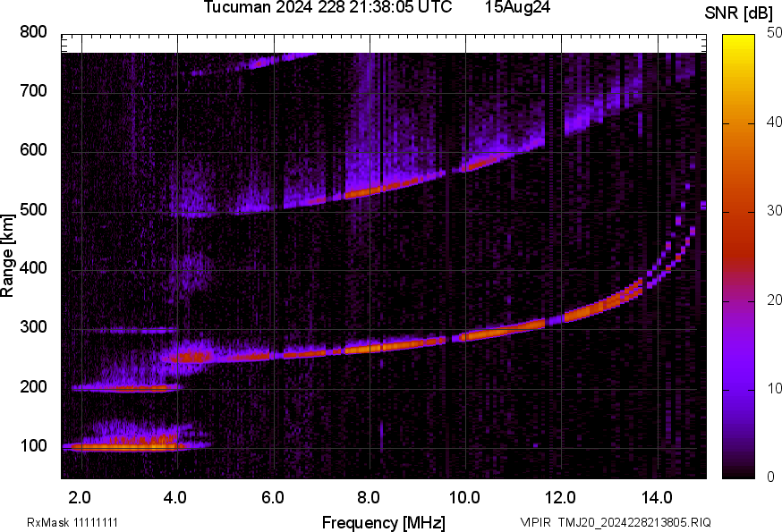Click the 'Range [km]' axis label
782x532 pixels.
tap(7, 256)
